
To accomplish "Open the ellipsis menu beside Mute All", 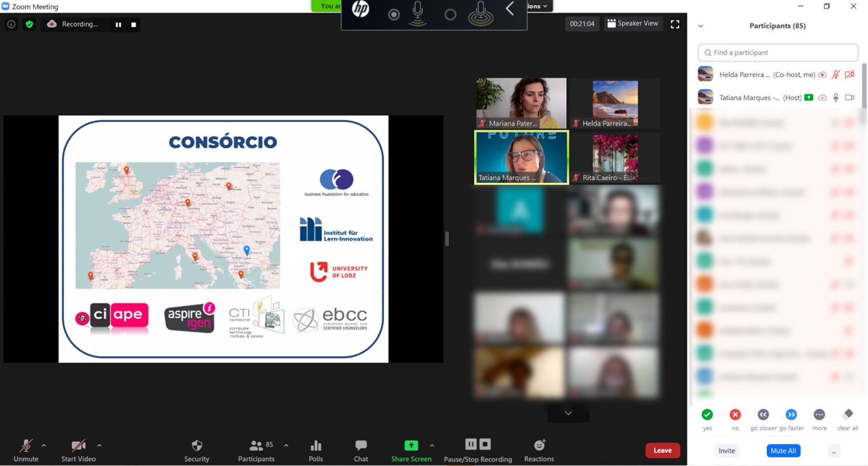I will [x=834, y=451].
